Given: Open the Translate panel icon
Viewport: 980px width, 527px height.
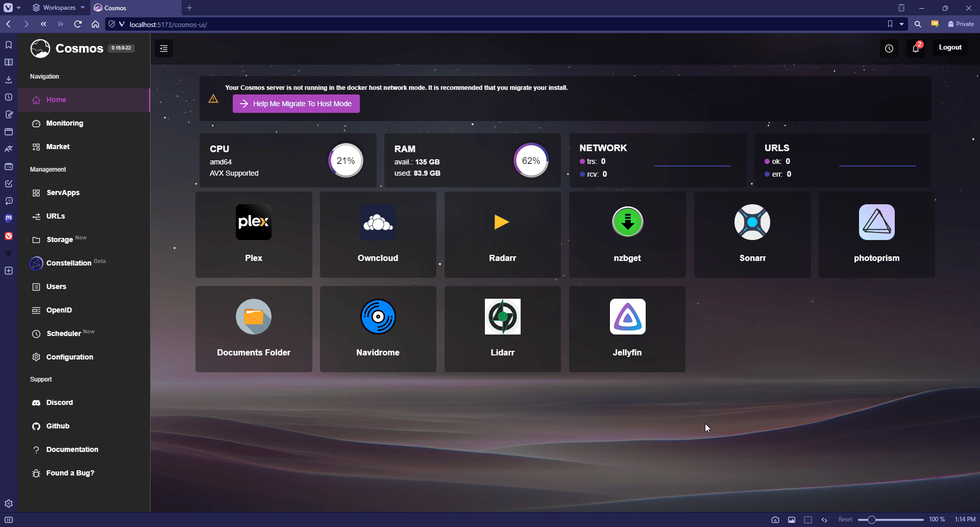Looking at the screenshot, I should tap(9, 149).
